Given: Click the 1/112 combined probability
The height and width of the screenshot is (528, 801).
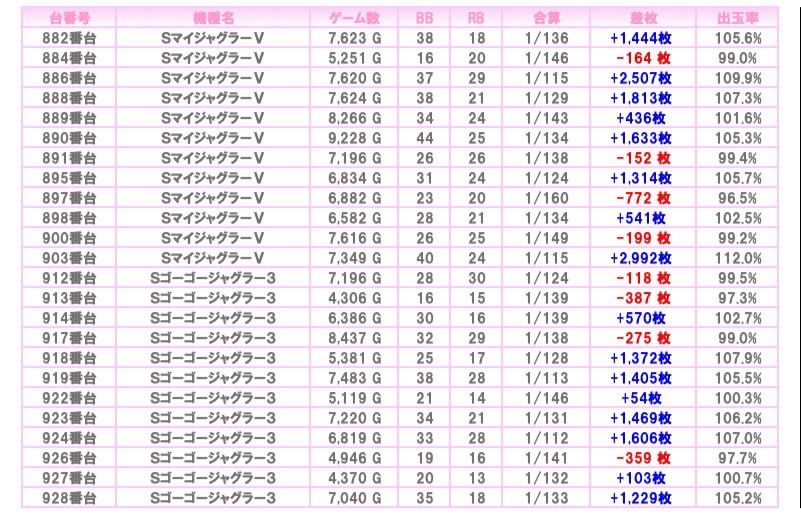Looking at the screenshot, I should [x=547, y=438].
